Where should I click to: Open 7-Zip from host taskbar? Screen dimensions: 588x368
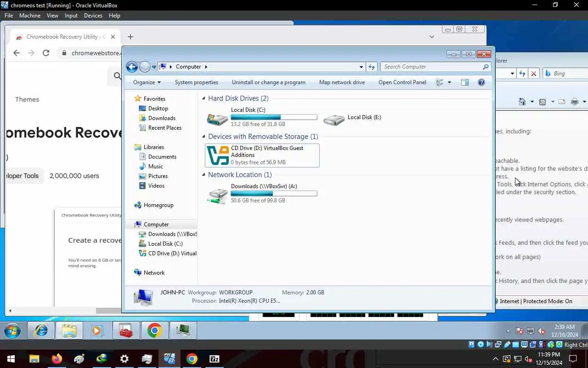click(215, 359)
